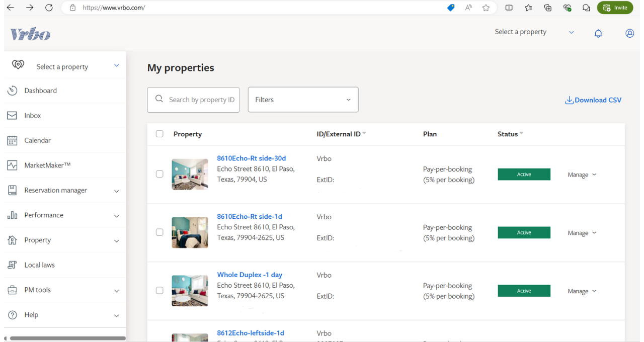Image resolution: width=644 pixels, height=342 pixels.
Task: Open browser favorites list icon
Action: click(x=528, y=8)
